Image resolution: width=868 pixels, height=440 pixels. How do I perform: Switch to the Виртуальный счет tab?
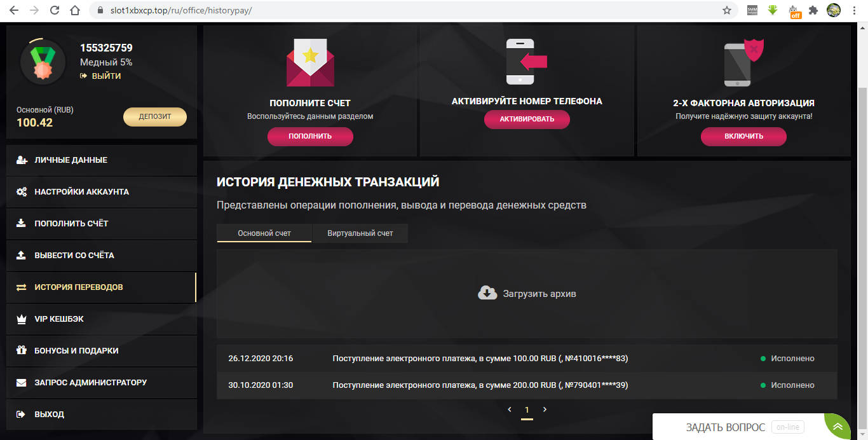360,233
